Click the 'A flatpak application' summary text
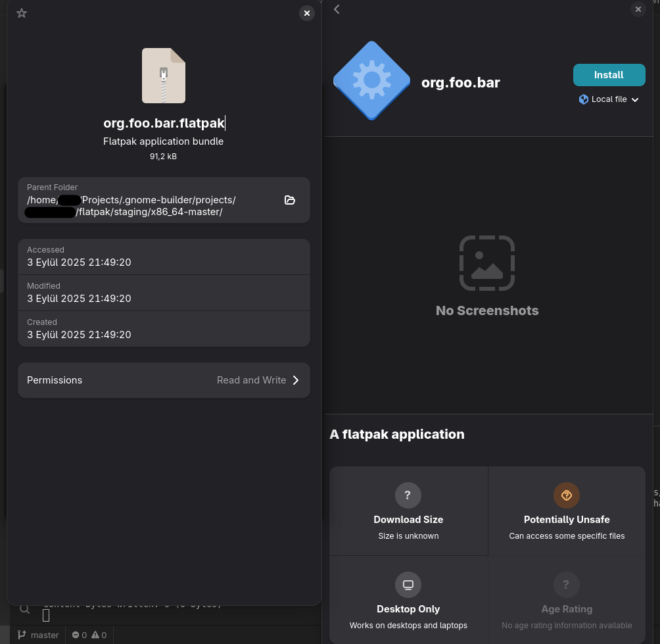This screenshot has height=644, width=660. pyautogui.click(x=397, y=434)
